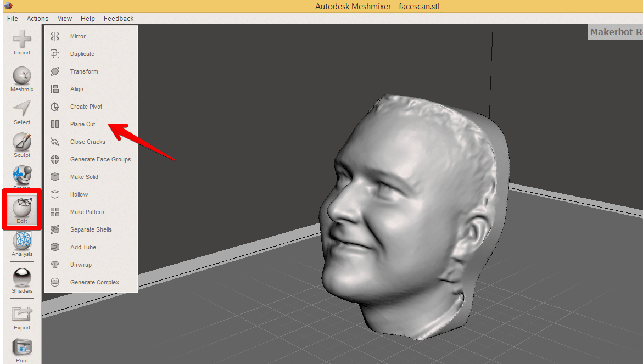
Task: Open the Makerbot printer selector
Action: (x=616, y=32)
